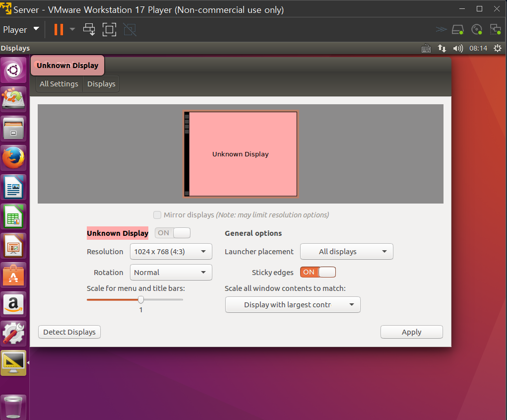Toggle the Mirror displays checkbox
Viewport: 507px width, 420px height.
coord(157,215)
